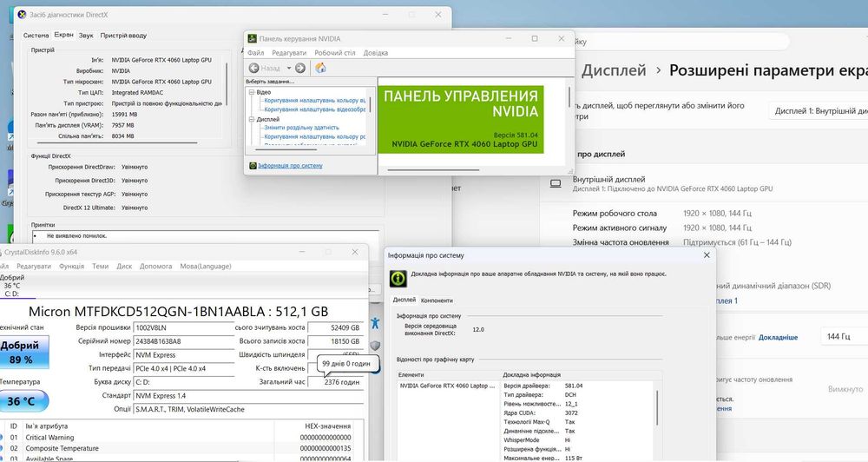
Task: Click the blue accessibility figure icon
Action: tap(375, 323)
